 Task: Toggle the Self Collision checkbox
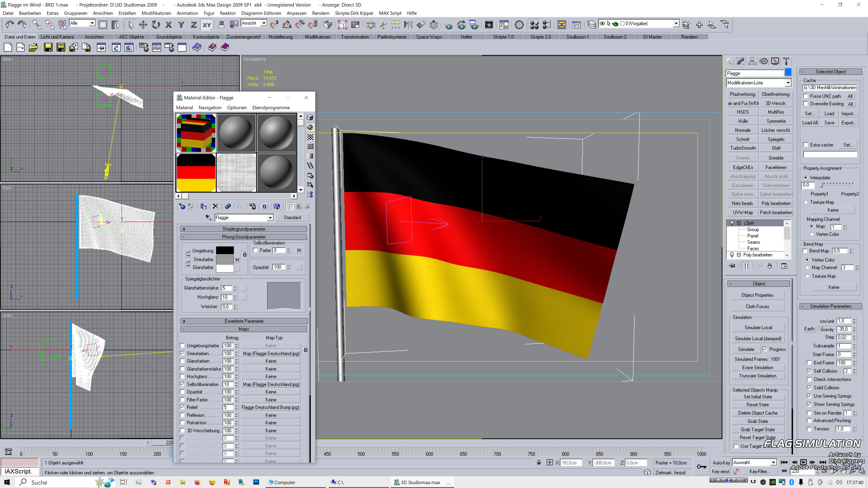coord(809,371)
